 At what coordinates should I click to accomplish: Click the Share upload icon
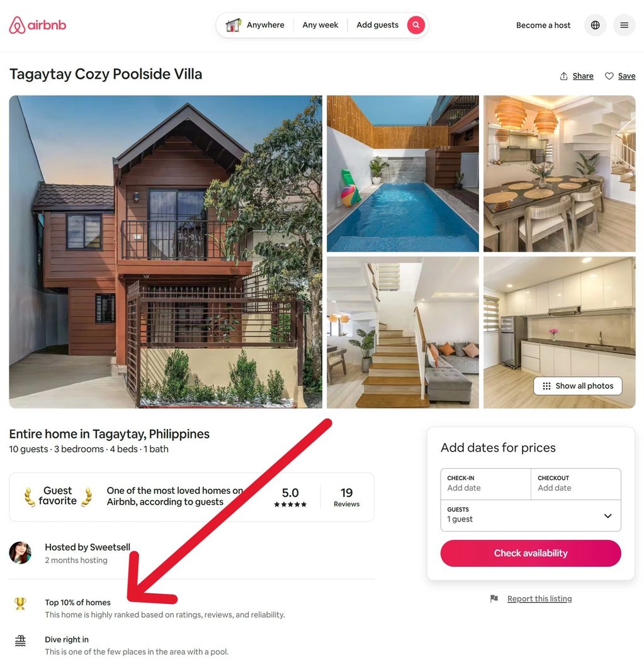(563, 76)
